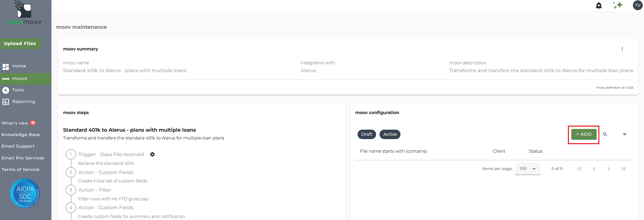The width and height of the screenshot is (644, 220).
Task: Open Trigger - Data File received step
Action: pyautogui.click(x=111, y=154)
